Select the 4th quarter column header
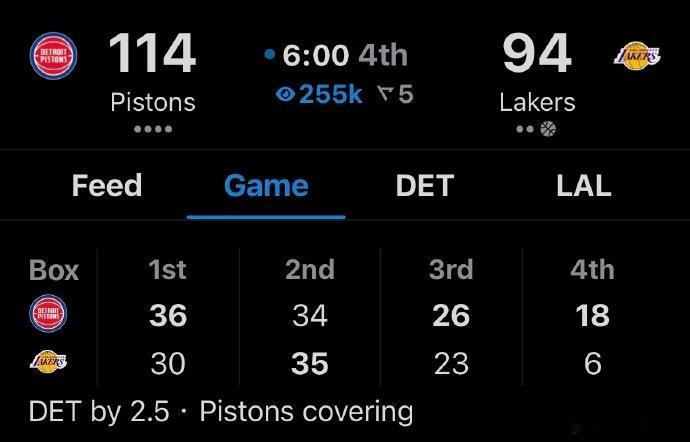Screen dimensions: 690x442 [x=592, y=270]
